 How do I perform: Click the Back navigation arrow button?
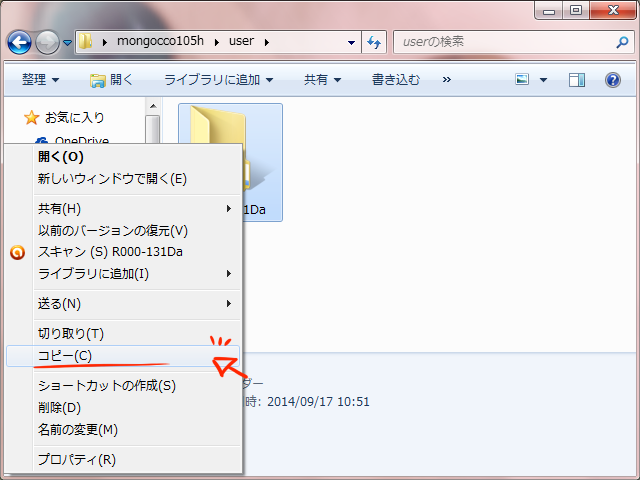coord(19,43)
